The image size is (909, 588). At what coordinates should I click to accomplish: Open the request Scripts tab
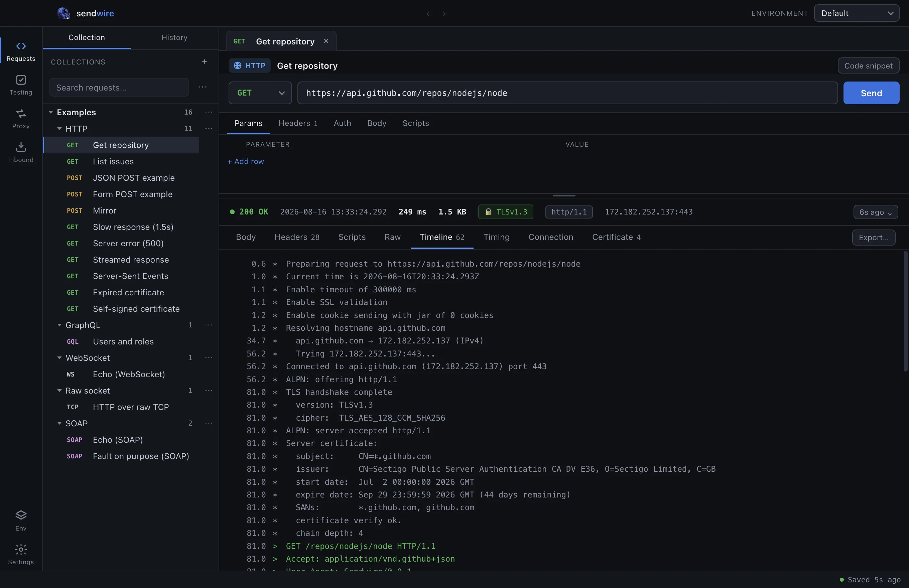415,123
